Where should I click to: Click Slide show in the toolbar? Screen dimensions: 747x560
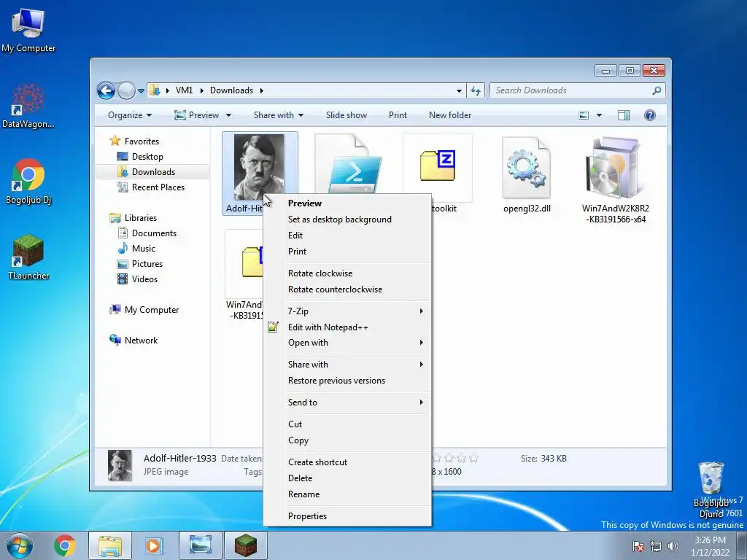tap(347, 115)
